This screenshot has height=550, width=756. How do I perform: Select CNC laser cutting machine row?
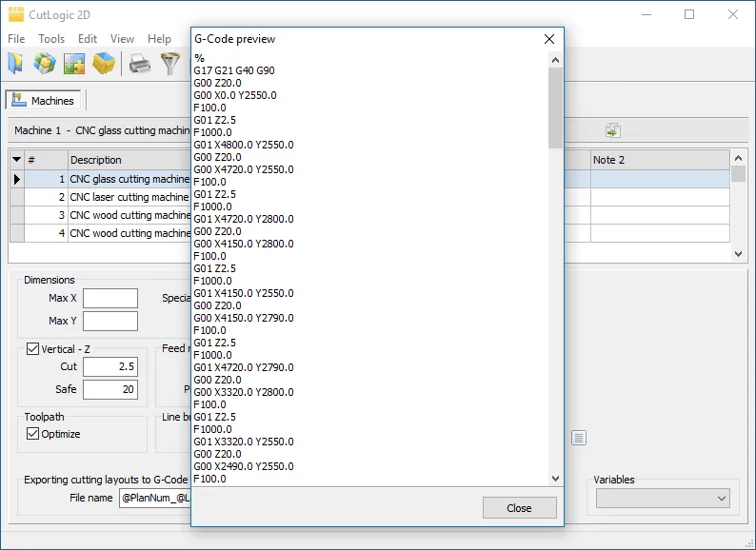point(129,197)
